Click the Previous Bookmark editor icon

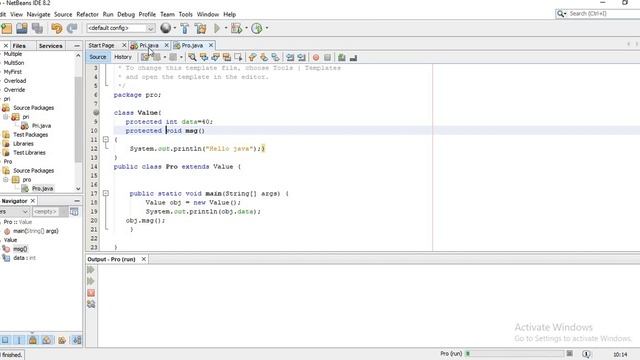coord(252,58)
